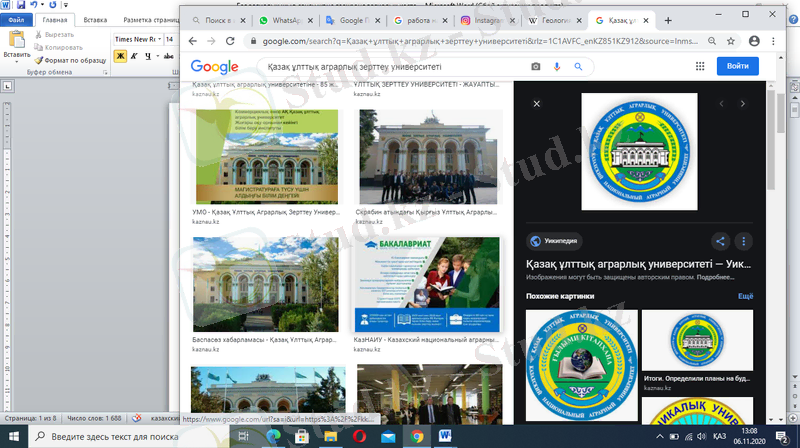Image resolution: width=800 pixels, height=448 pixels.
Task: Toggle strikethrough formatting in Word
Action: pyautogui.click(x=168, y=56)
